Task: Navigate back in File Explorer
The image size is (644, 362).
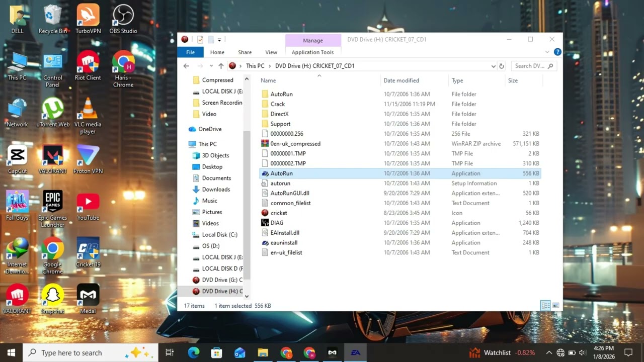Action: coord(187,66)
